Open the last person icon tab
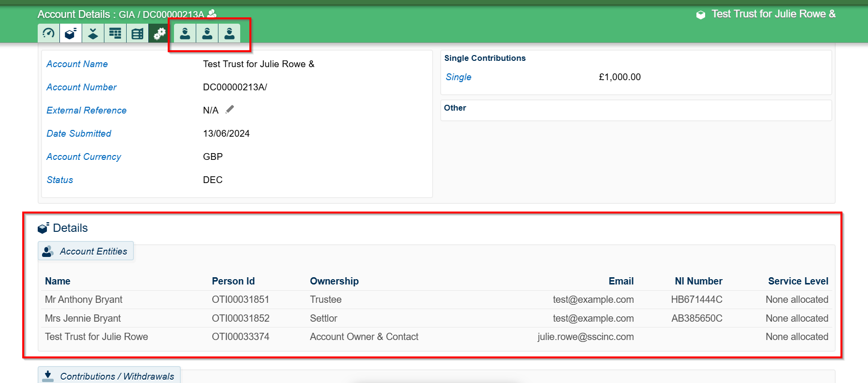 click(x=229, y=33)
